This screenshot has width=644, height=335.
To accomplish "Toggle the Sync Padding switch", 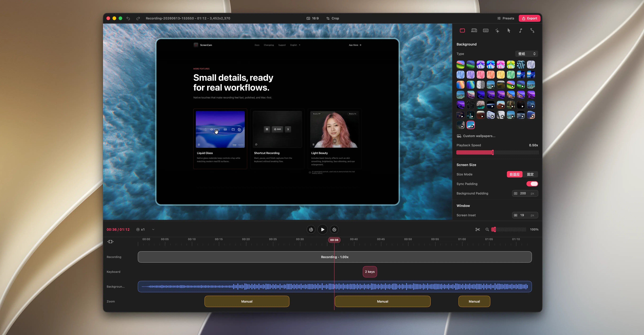I will pyautogui.click(x=532, y=184).
